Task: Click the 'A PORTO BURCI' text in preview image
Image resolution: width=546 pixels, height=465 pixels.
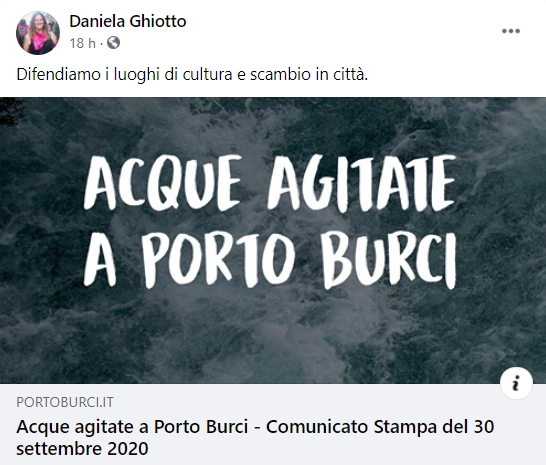Action: 270,259
